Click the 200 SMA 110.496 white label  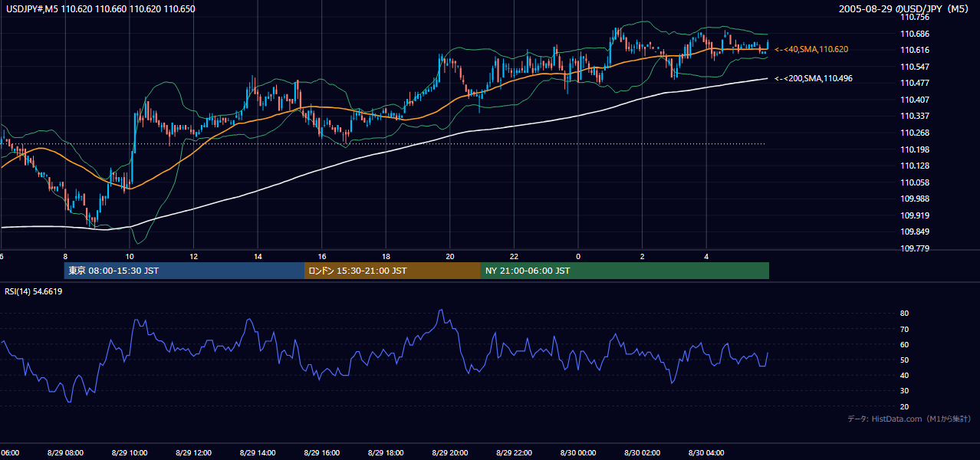click(814, 78)
